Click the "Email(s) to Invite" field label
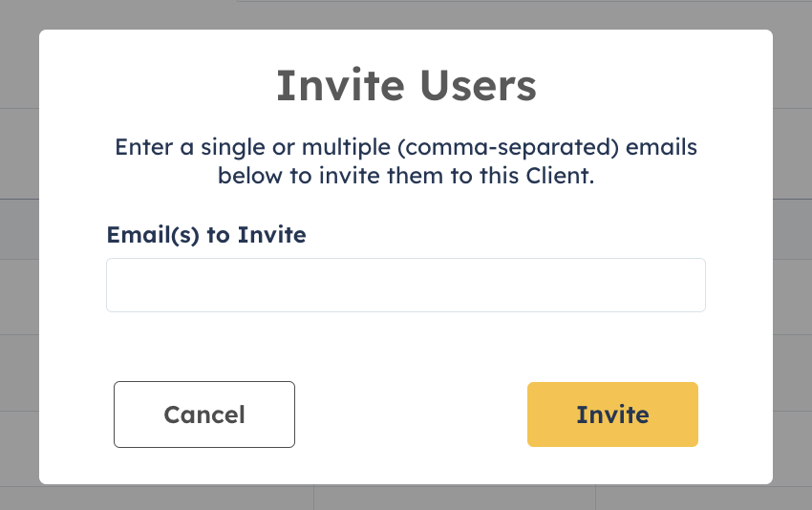 pyautogui.click(x=206, y=235)
